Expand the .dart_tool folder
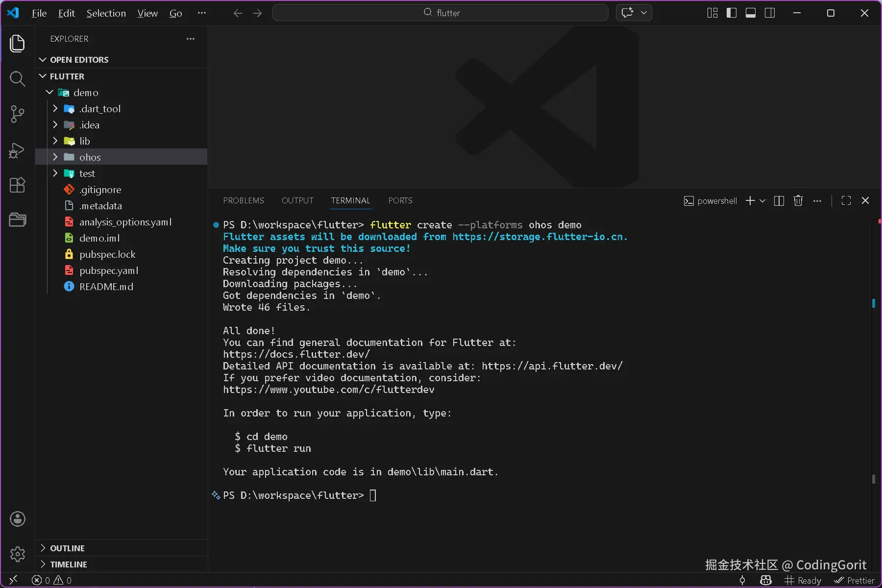The height and width of the screenshot is (588, 882). (122, 109)
